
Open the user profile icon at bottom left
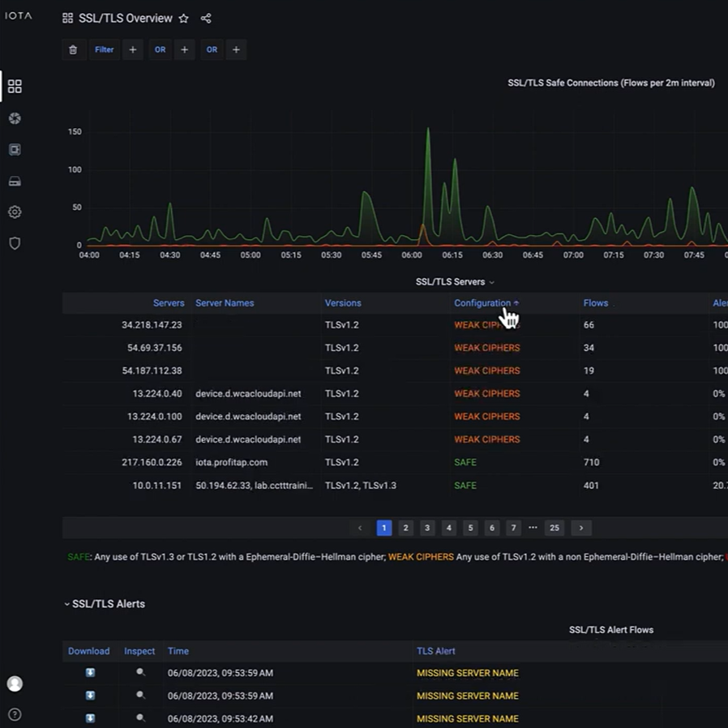click(14, 683)
